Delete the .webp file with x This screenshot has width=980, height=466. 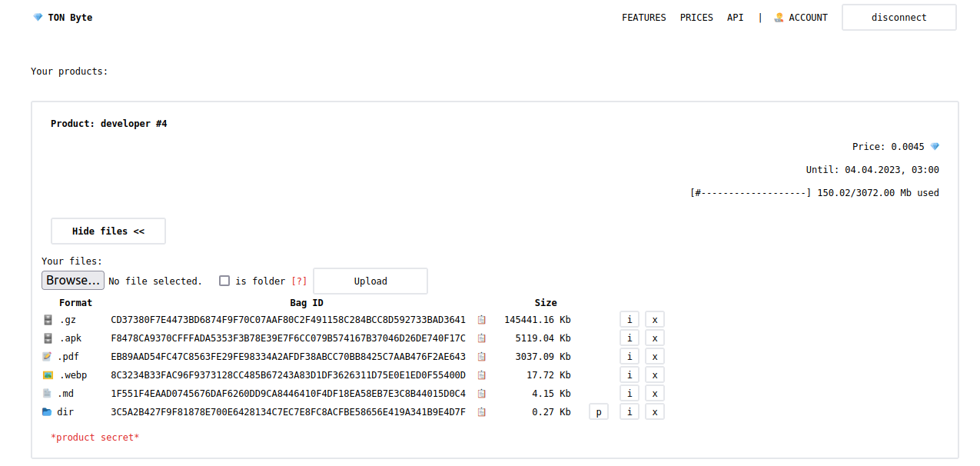tap(654, 375)
